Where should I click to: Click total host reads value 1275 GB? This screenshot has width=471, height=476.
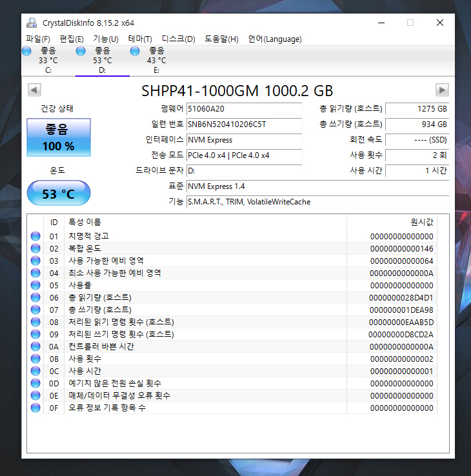point(417,108)
